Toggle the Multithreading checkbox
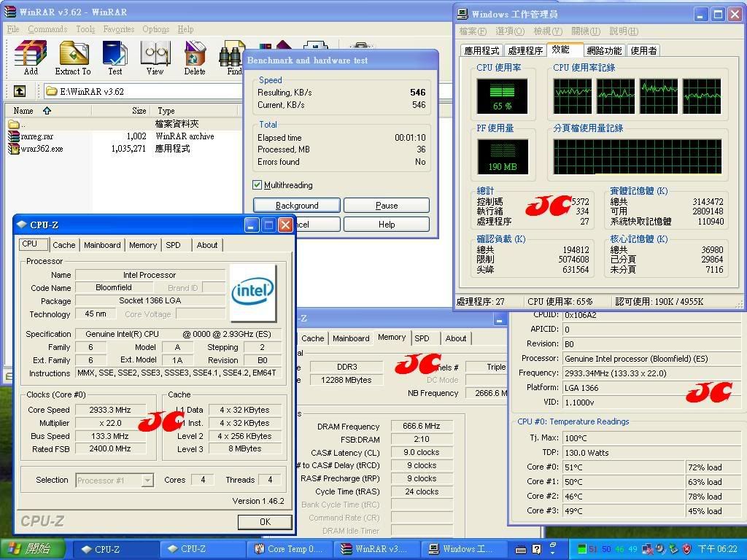This screenshot has height=560, width=747. pos(258,184)
